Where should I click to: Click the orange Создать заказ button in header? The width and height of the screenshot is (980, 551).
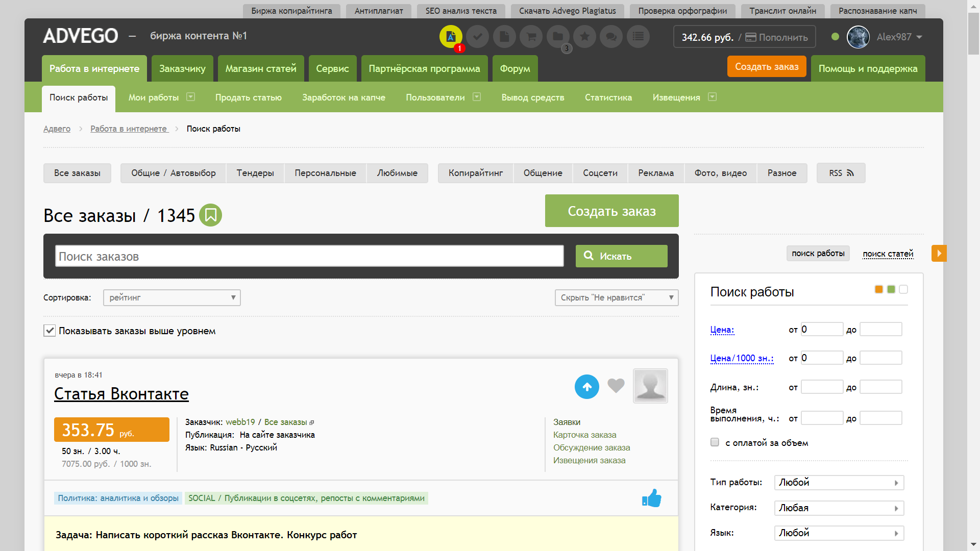point(767,67)
